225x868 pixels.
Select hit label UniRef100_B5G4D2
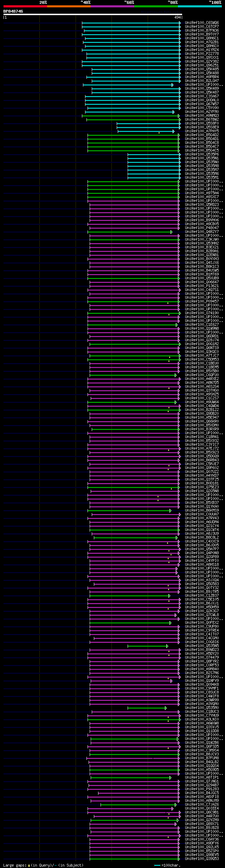(202, 135)
